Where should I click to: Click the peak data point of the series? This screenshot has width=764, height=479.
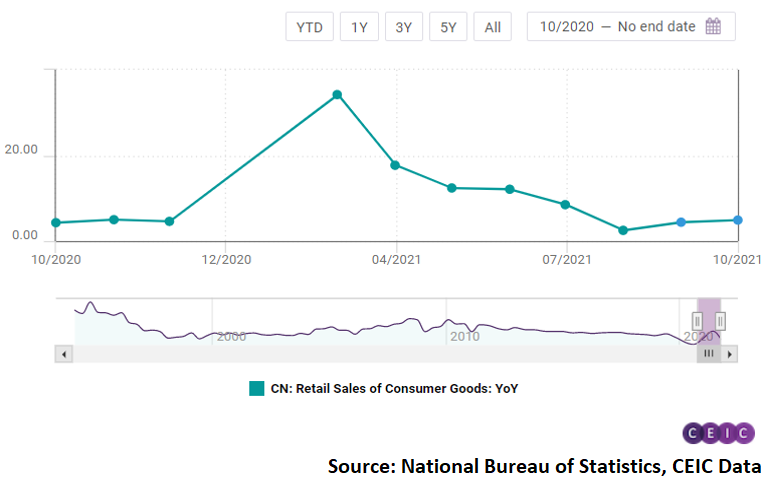click(x=337, y=95)
